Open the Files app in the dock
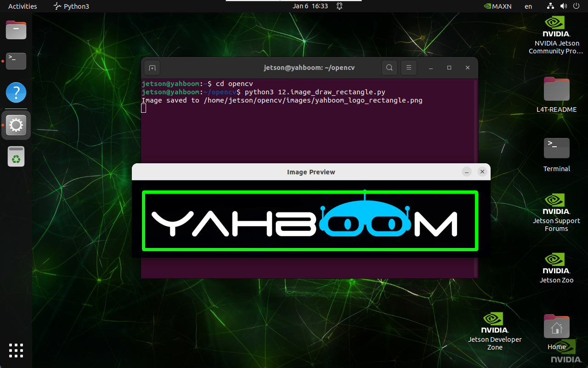Image resolution: width=588 pixels, height=368 pixels. pyautogui.click(x=16, y=30)
